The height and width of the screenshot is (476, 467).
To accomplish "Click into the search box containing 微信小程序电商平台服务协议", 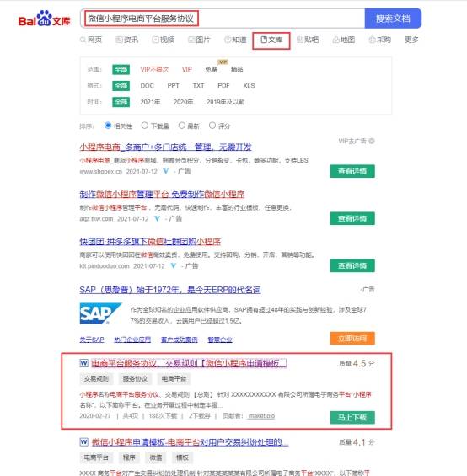I will pyautogui.click(x=223, y=19).
